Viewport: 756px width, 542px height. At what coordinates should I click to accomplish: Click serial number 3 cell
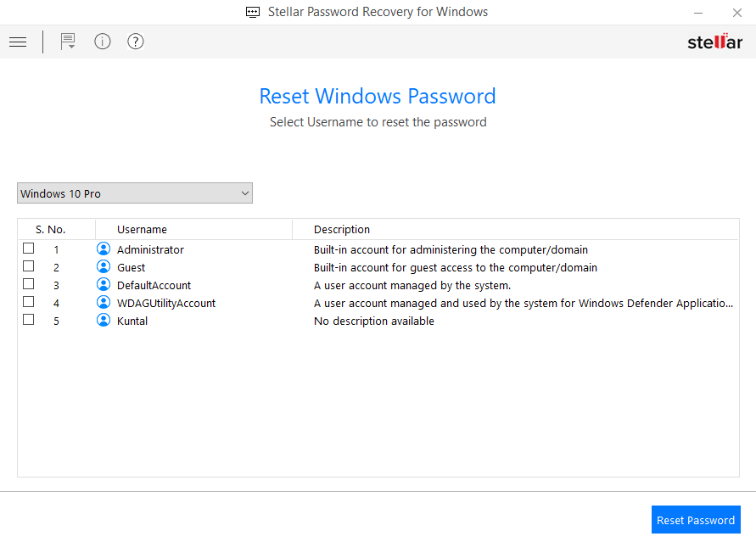pos(56,286)
